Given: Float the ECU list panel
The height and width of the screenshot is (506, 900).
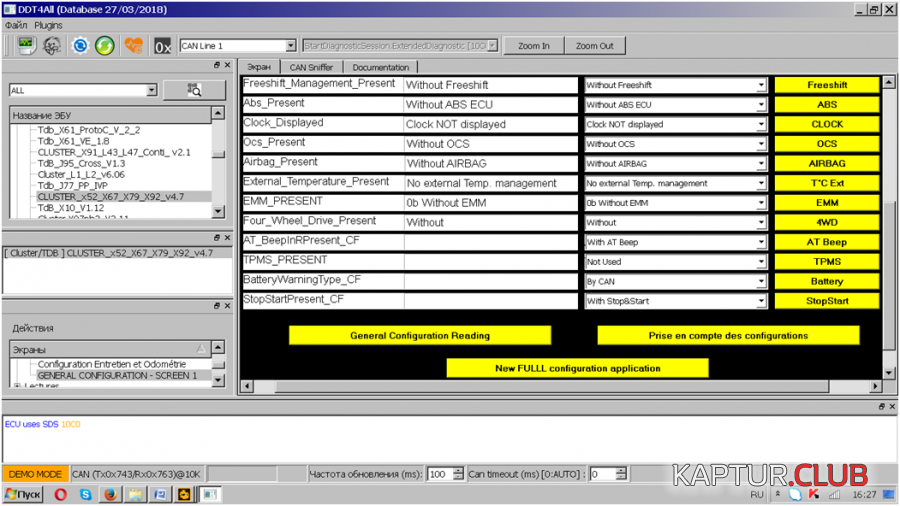Looking at the screenshot, I should click(217, 65).
